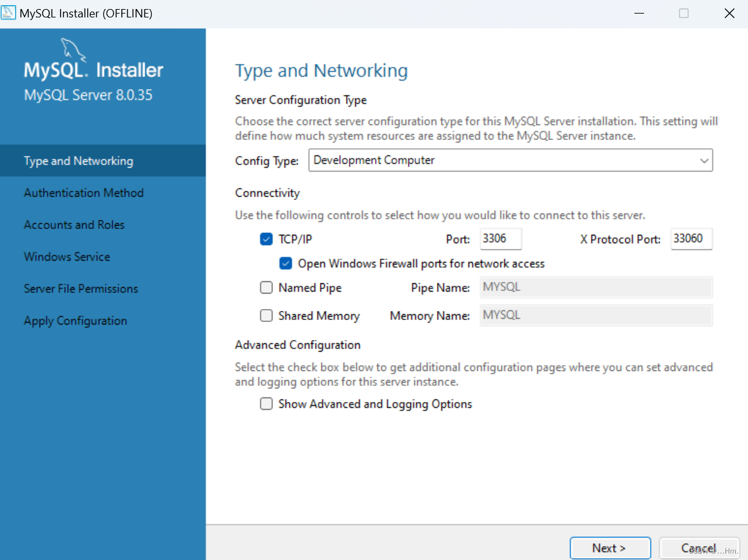Open the Server File Permissions step
Image resolution: width=748 pixels, height=560 pixels.
coord(80,288)
